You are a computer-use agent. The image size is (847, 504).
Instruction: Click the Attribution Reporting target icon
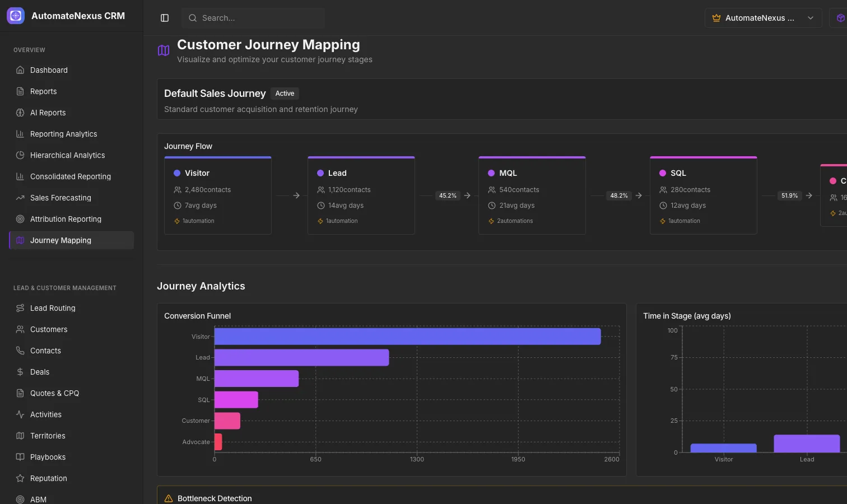click(x=20, y=219)
